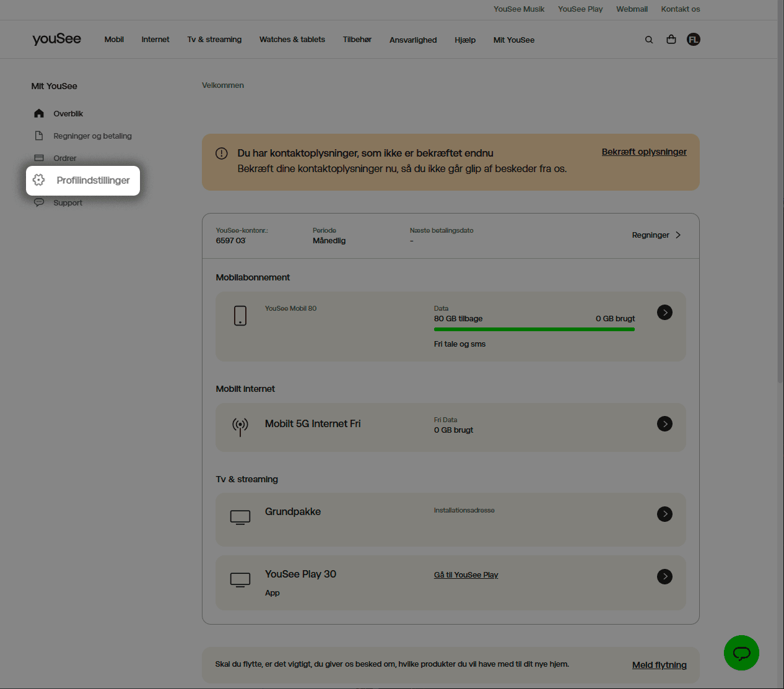Click the green data usage bar
This screenshot has height=689, width=784.
click(x=534, y=329)
